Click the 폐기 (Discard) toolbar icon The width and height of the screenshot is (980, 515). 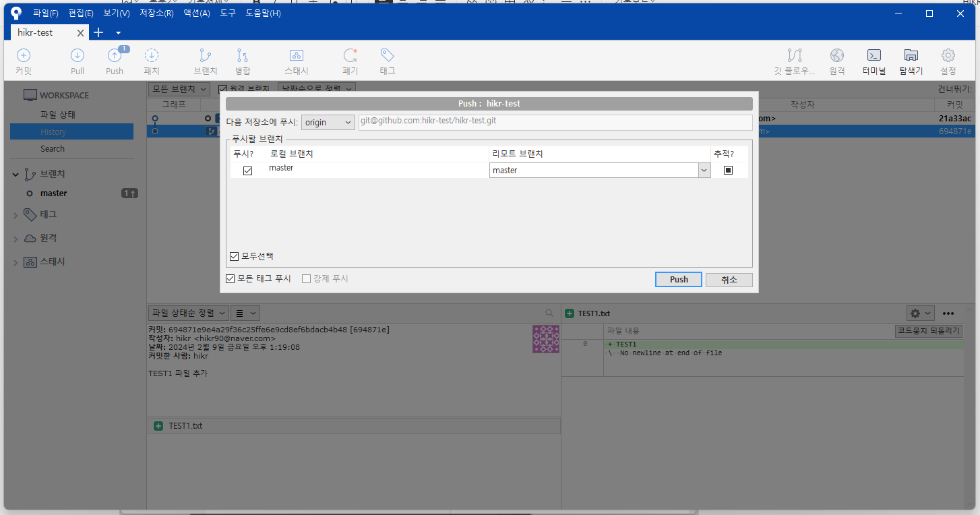(x=350, y=55)
